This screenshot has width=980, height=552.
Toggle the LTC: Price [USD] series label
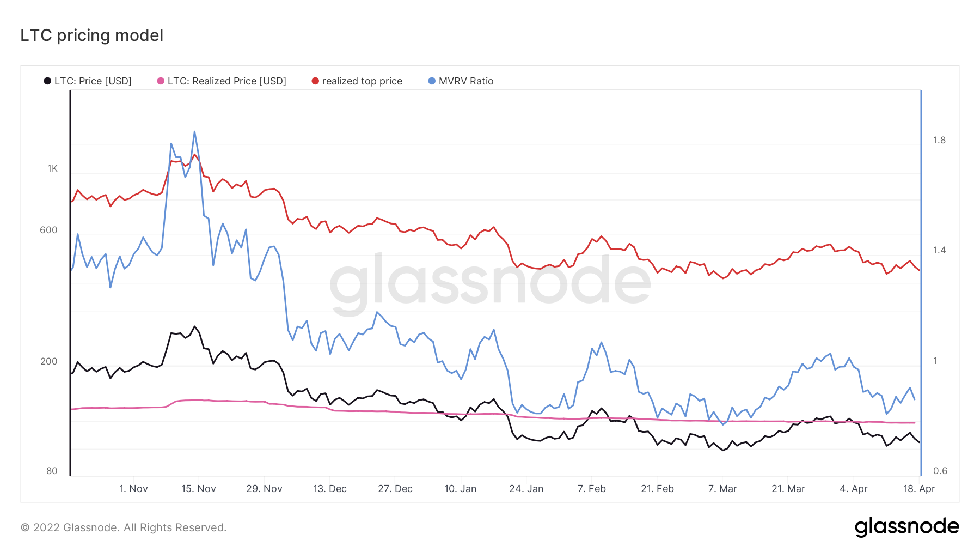point(93,81)
